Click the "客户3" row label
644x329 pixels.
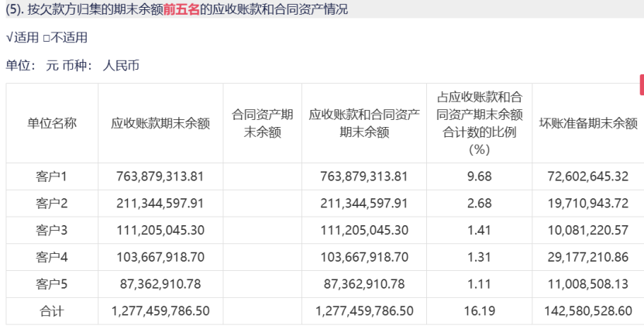click(x=52, y=230)
